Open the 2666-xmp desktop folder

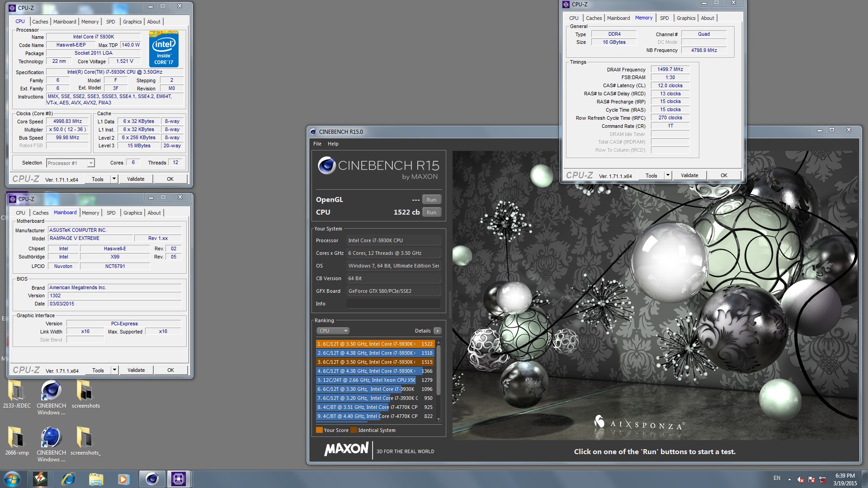tap(16, 441)
